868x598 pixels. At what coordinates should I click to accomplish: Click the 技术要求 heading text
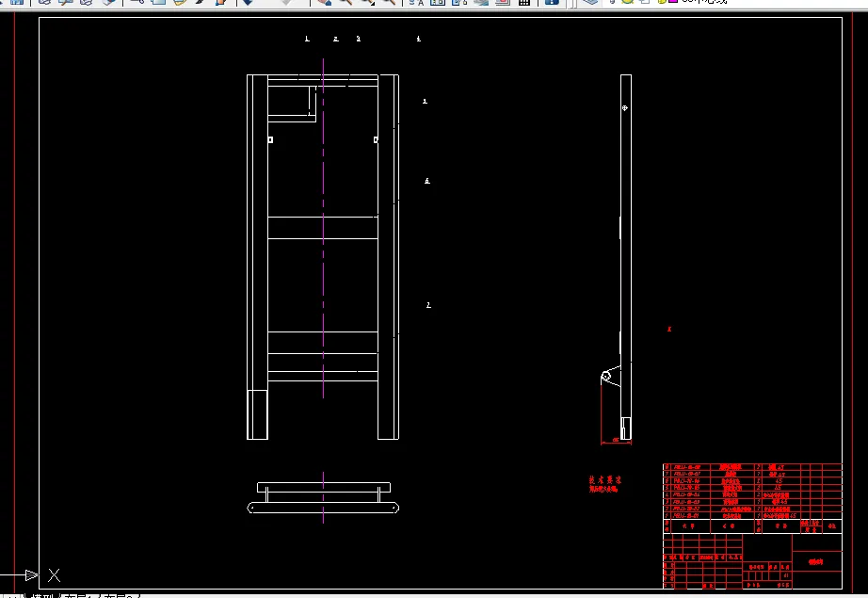(605, 479)
